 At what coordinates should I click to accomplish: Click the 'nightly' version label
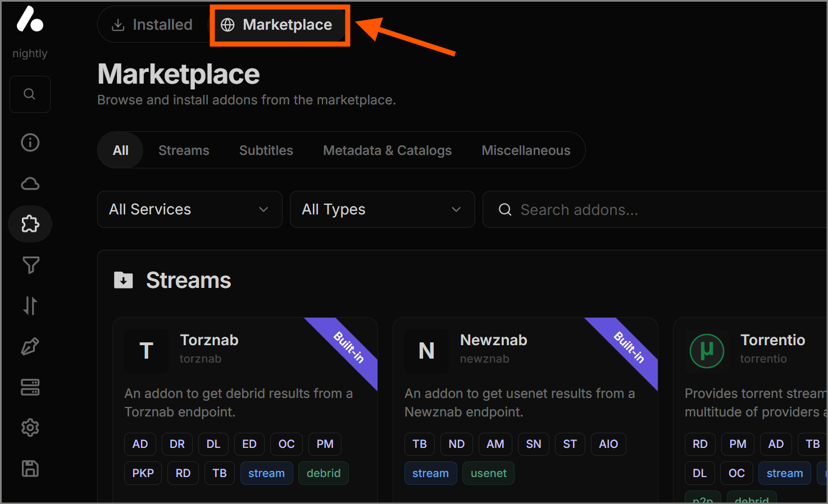30,53
